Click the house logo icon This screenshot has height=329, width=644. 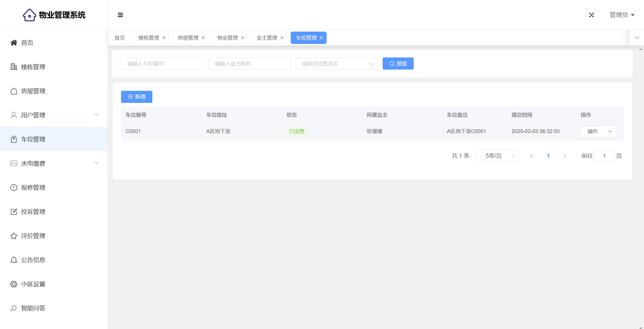(29, 15)
